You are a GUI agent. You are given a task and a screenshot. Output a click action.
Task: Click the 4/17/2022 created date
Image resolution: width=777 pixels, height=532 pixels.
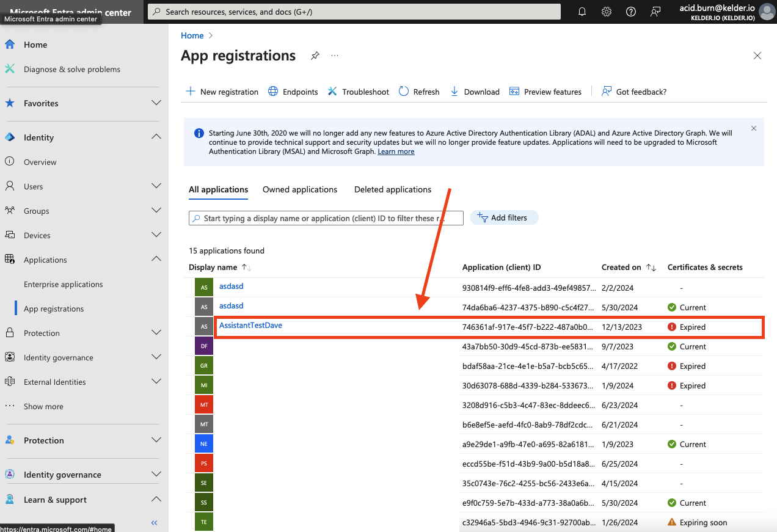point(619,366)
